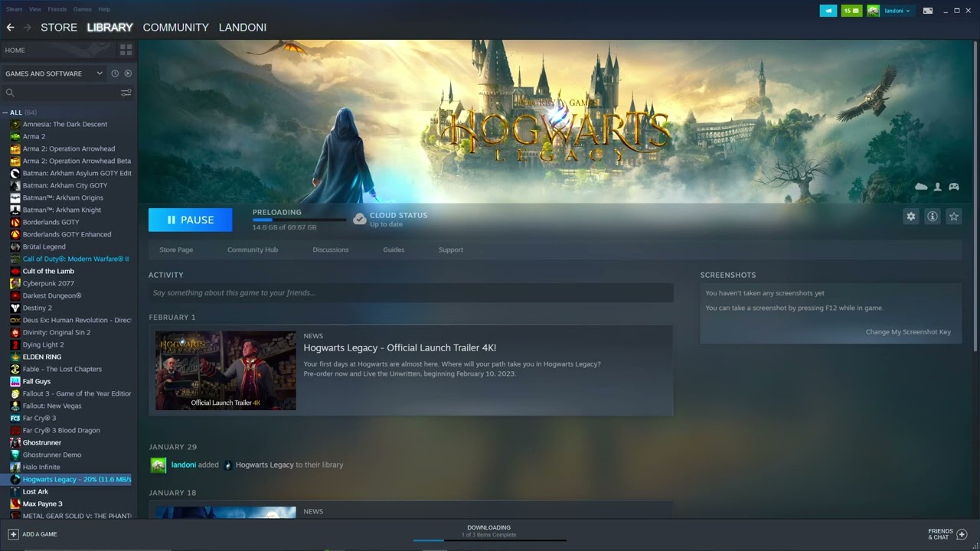Screen dimensions: 980x551
Task: Click the single-player feature icon
Action: coord(938,187)
